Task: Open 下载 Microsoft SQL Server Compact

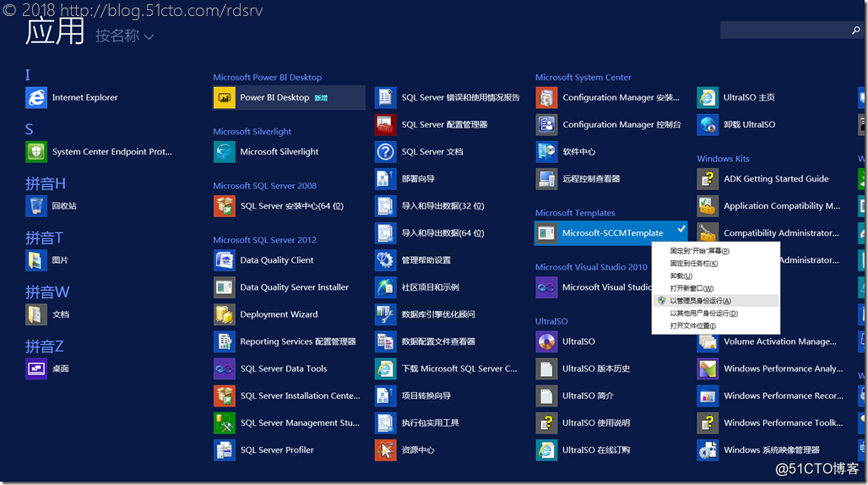Action: click(446, 368)
